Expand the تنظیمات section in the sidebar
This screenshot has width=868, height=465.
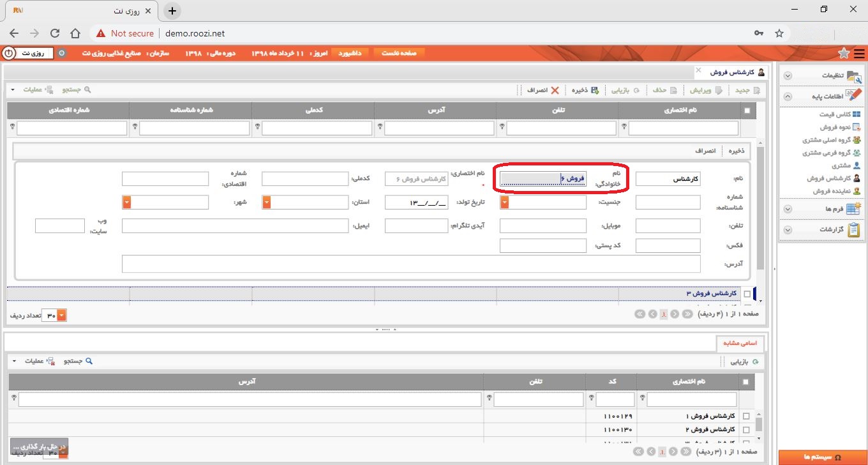point(788,75)
